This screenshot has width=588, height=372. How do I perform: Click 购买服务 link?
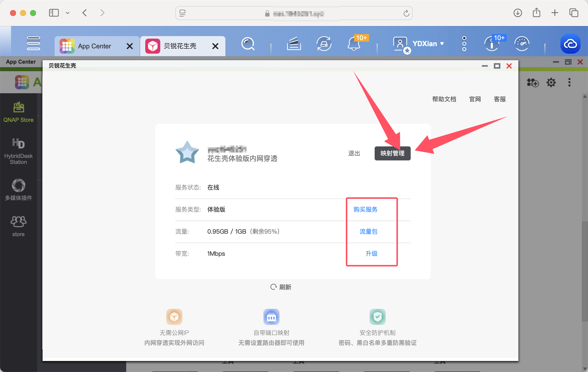pos(365,210)
